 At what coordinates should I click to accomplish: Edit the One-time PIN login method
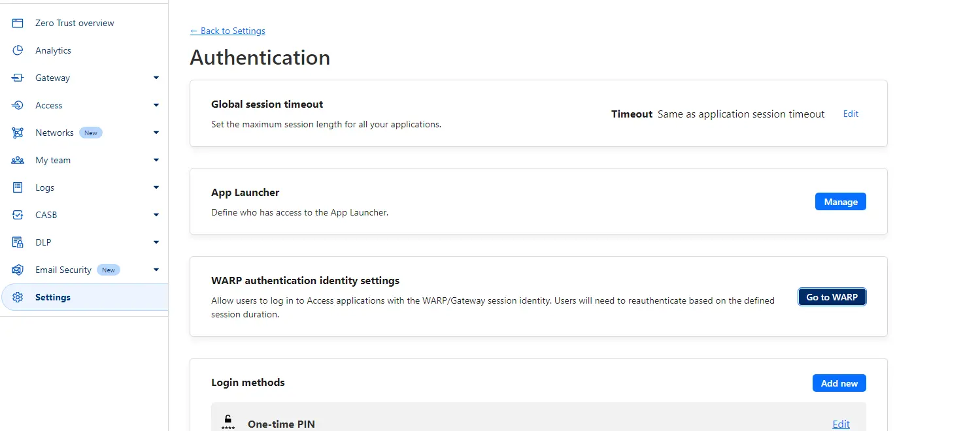tap(841, 424)
